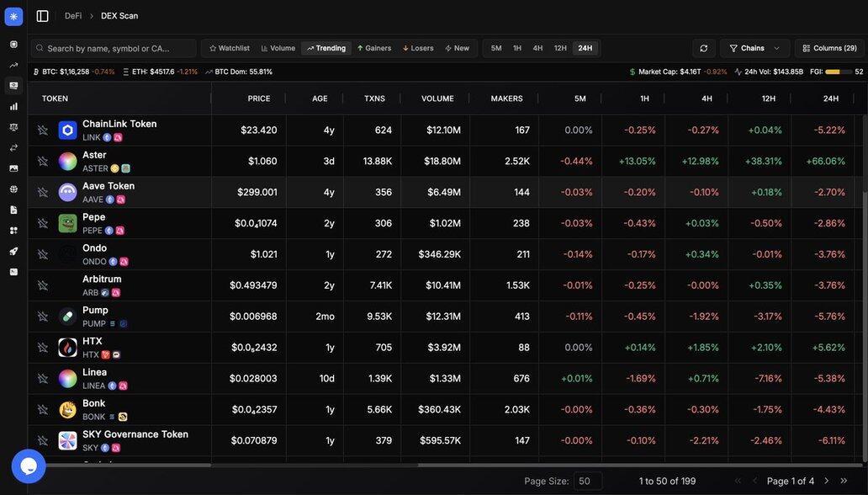Screen dimensions: 868x495
Task: Select the Watchlist filter tab
Action: point(229,48)
